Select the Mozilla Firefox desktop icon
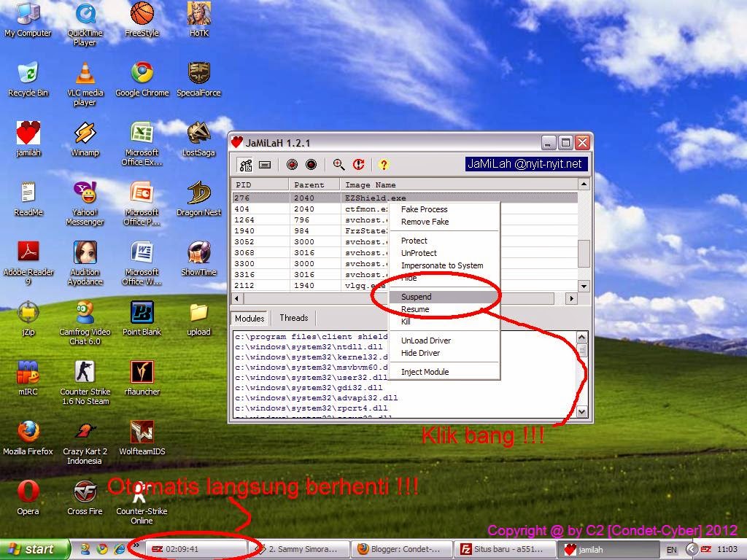Image resolution: width=747 pixels, height=560 pixels. click(x=28, y=438)
